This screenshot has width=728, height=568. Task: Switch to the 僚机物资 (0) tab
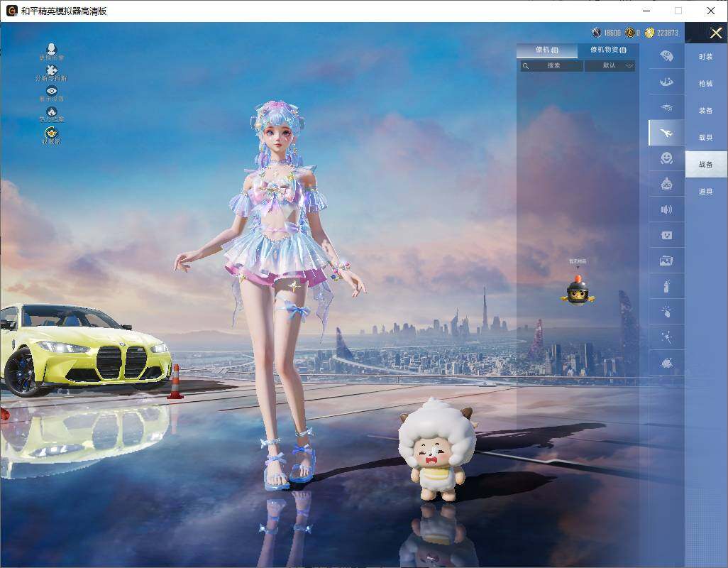point(608,50)
